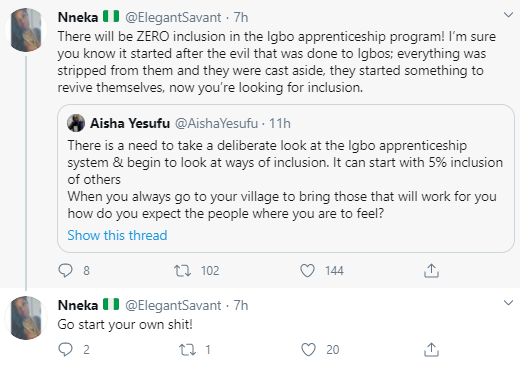Retweet the tweet with 102 retweets

click(183, 270)
